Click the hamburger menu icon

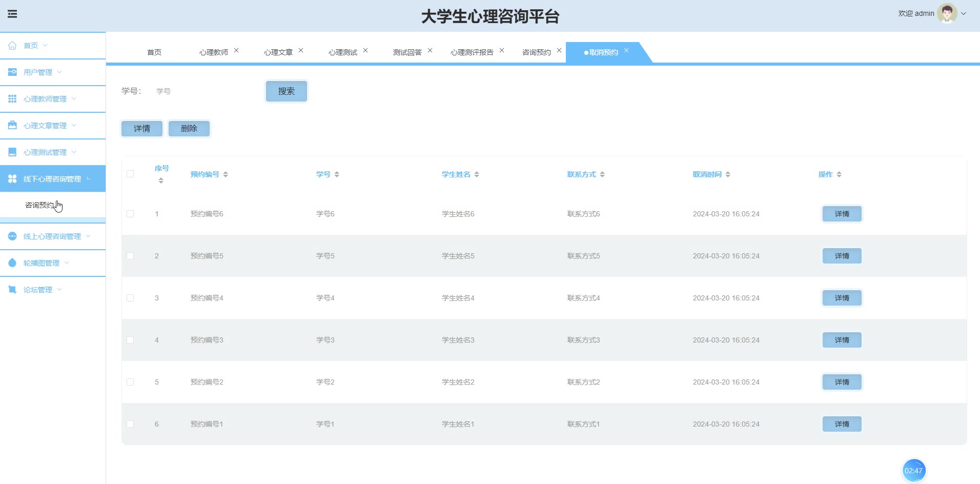pyautogui.click(x=12, y=14)
